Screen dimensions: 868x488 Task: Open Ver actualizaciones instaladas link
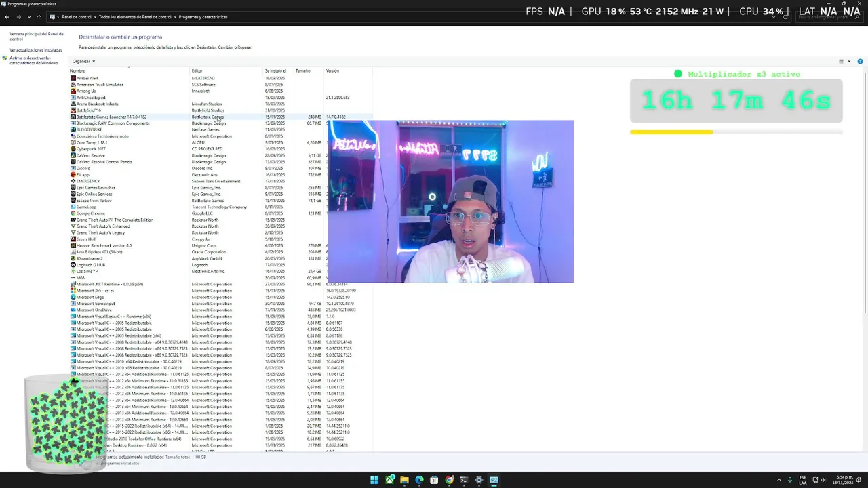point(36,50)
